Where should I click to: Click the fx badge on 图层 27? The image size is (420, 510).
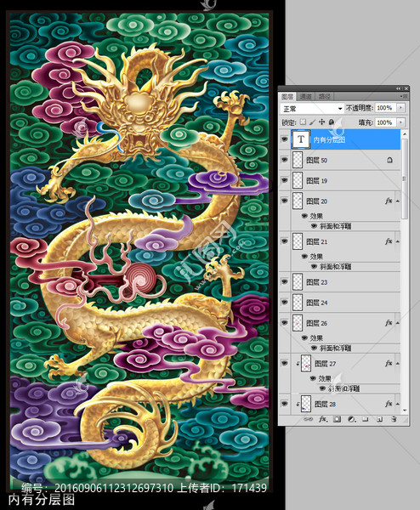click(389, 363)
